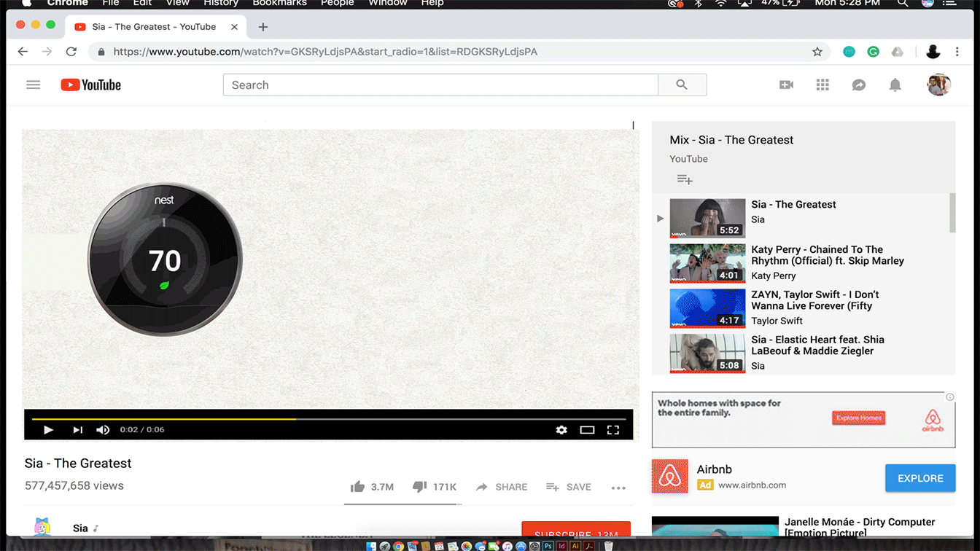Open Wi-Fi status menu
This screenshot has width=980, height=551.
(x=720, y=3)
